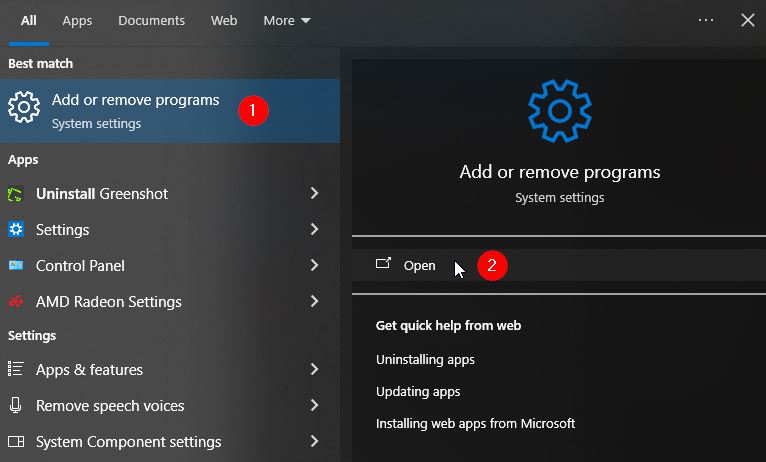Expand the Control Panel chevron arrow
766x462 pixels.
(x=314, y=266)
